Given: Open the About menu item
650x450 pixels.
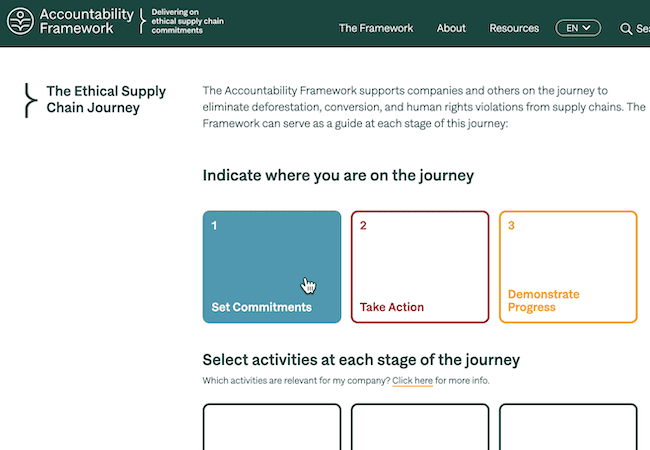Looking at the screenshot, I should pos(451,28).
